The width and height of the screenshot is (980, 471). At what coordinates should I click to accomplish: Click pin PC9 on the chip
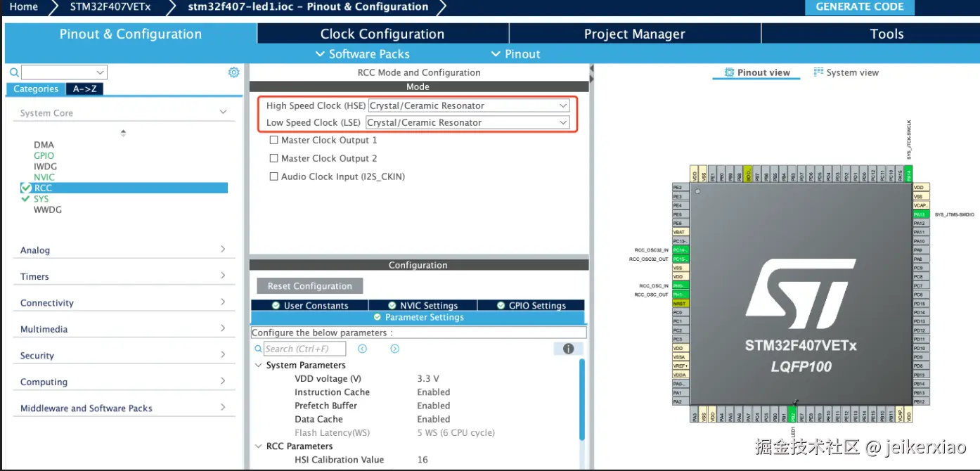point(921,268)
